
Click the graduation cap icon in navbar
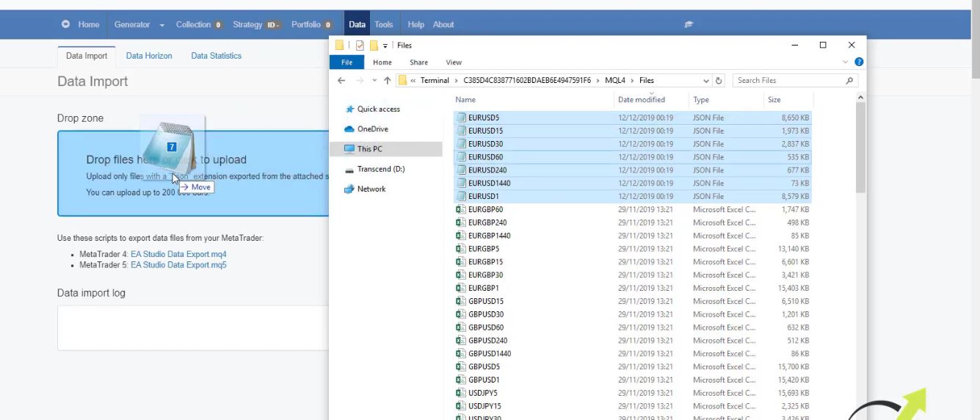coord(689,24)
